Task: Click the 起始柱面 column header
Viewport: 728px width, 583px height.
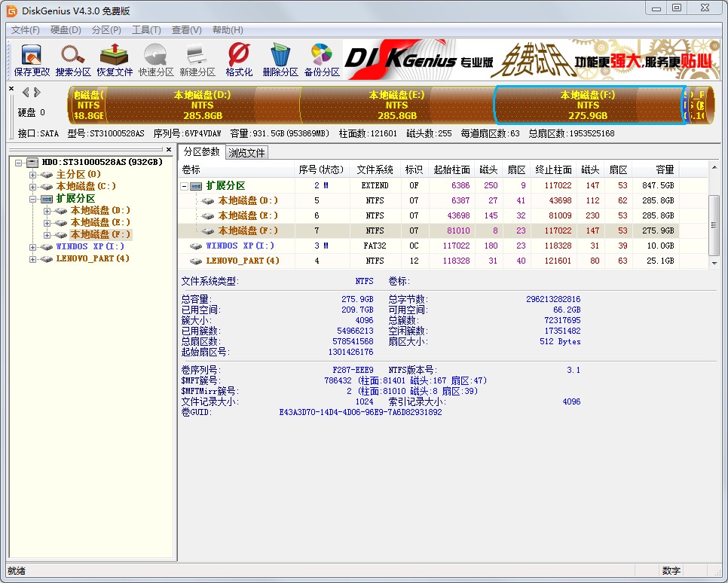Action: point(451,170)
